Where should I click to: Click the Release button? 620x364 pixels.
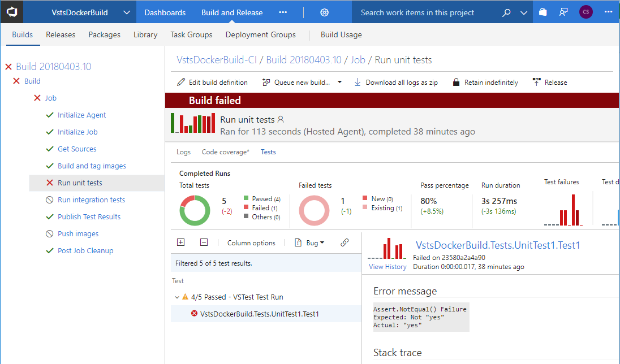click(550, 82)
